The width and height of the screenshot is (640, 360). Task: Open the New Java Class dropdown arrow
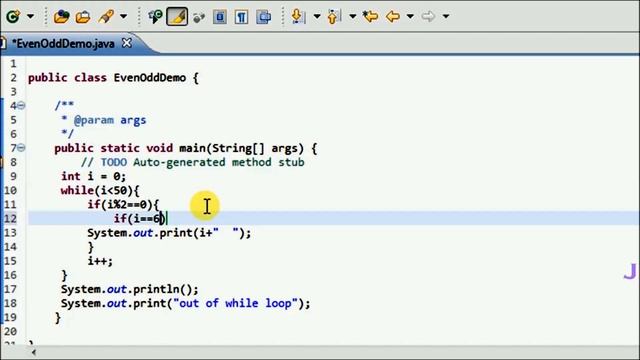[x=31, y=17]
